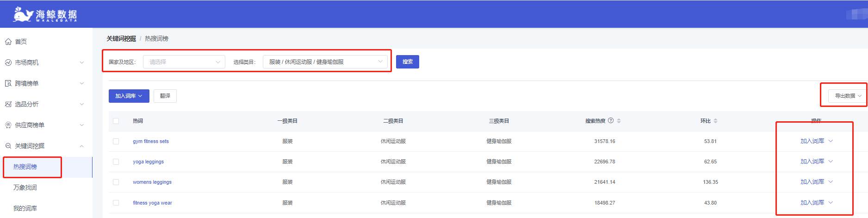868x218 pixels.
Task: Click the search heat value 21641.14
Action: click(605, 182)
